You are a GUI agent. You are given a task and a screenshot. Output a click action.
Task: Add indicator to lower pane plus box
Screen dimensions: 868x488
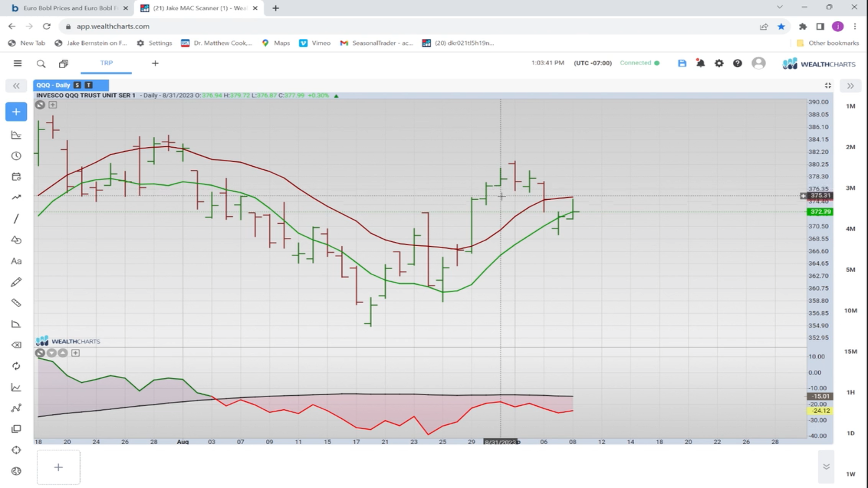75,353
